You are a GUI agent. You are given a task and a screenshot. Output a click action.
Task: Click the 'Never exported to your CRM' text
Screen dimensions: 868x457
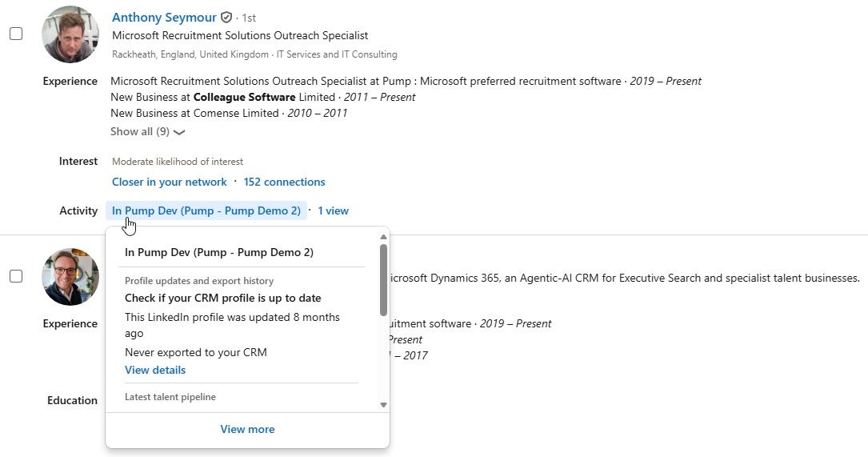coord(195,352)
